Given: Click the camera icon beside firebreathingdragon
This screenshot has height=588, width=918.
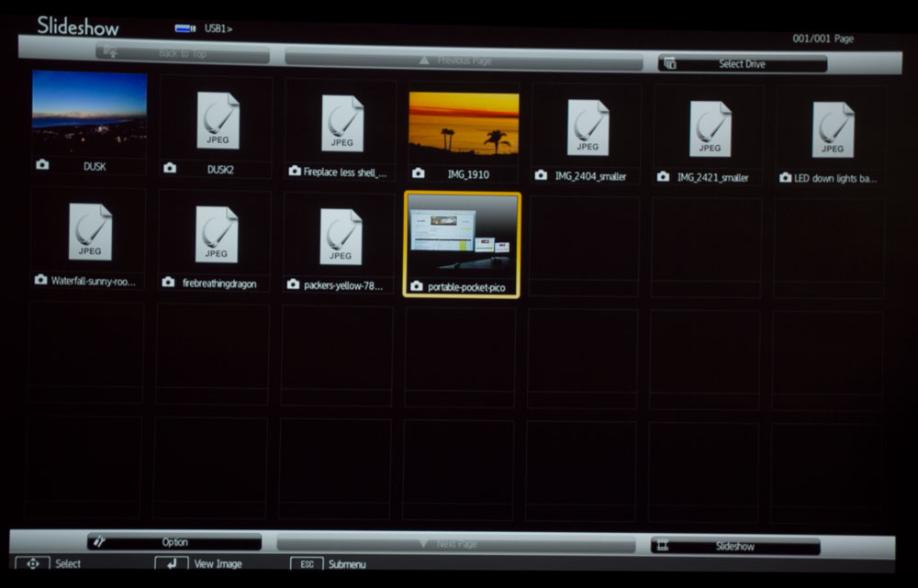Looking at the screenshot, I should [168, 282].
